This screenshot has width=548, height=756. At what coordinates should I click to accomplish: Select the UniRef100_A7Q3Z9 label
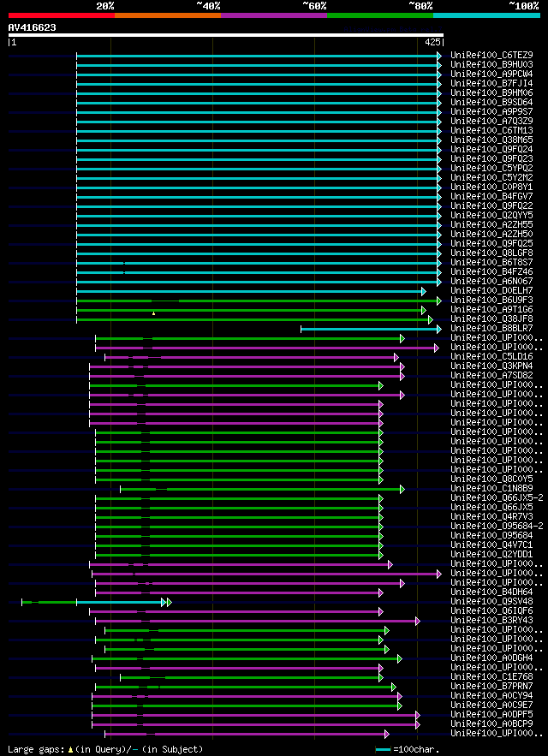pos(491,121)
